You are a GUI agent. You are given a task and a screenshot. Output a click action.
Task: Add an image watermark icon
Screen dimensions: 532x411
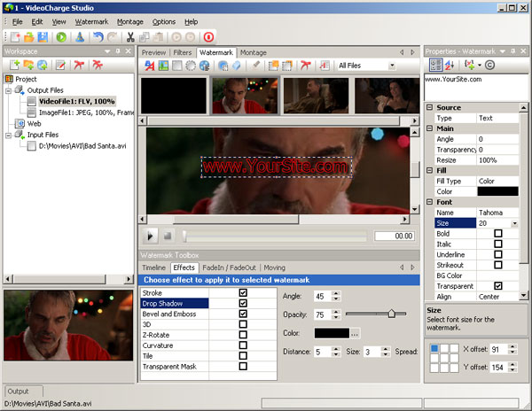(163, 66)
